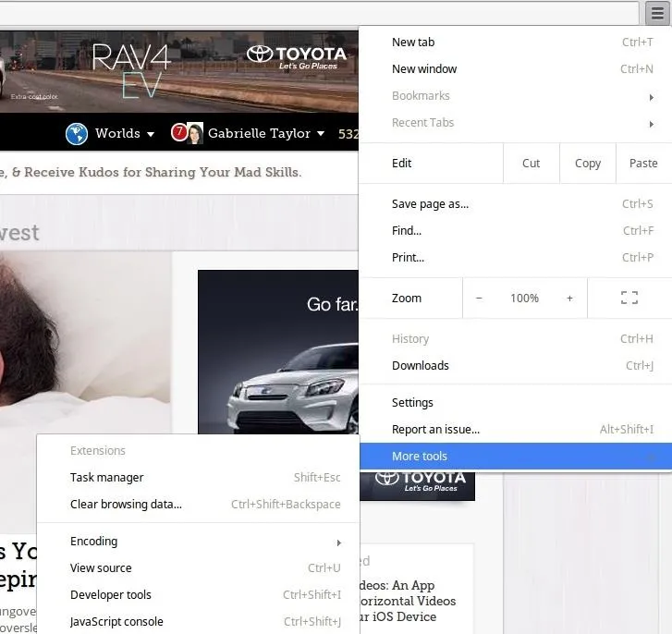Choose Find... from the menu
Viewport: 672px width, 634px height.
pyautogui.click(x=515, y=230)
